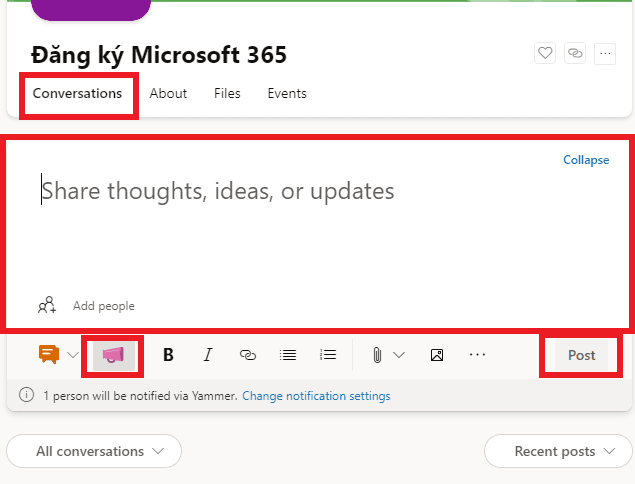Viewport: 635px width, 484px height.
Task: Click the purple community avatar
Action: (x=91, y=10)
